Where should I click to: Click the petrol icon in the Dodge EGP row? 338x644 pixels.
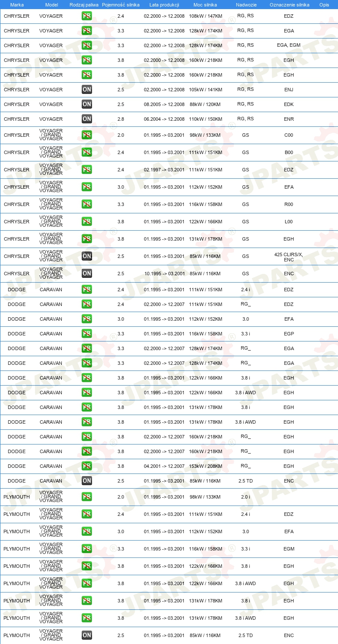[x=87, y=334]
